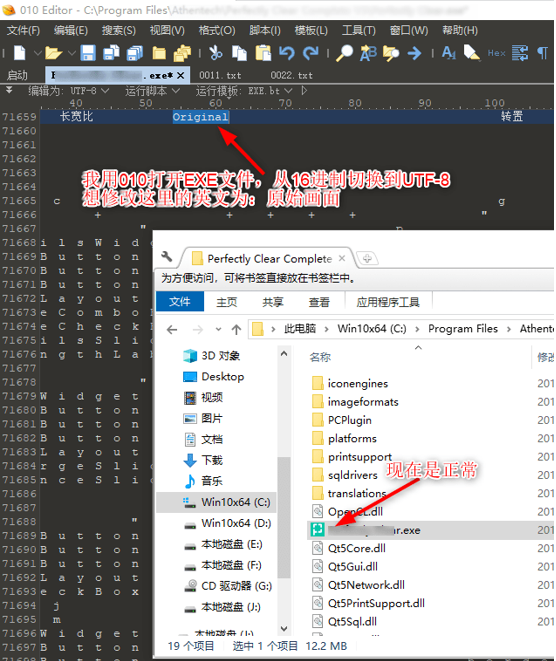556x661 pixels.
Task: Open the 运行模板 EXE.bt dropdown
Action: tap(244, 91)
